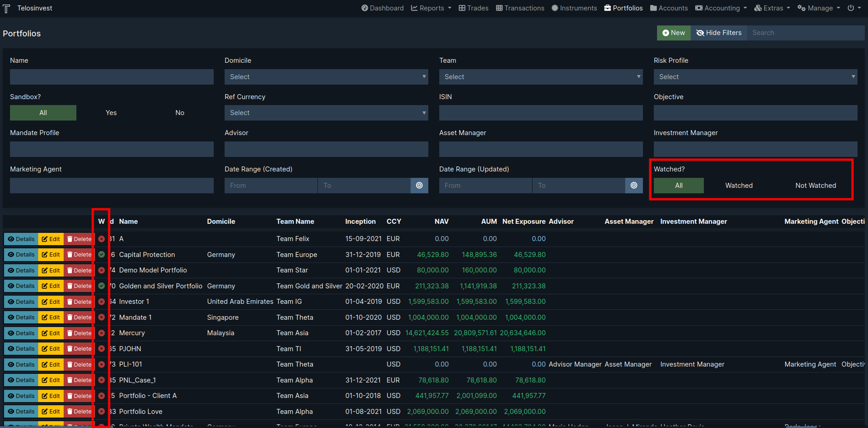Open Details for Mercury portfolio
The image size is (868, 428).
[21, 333]
